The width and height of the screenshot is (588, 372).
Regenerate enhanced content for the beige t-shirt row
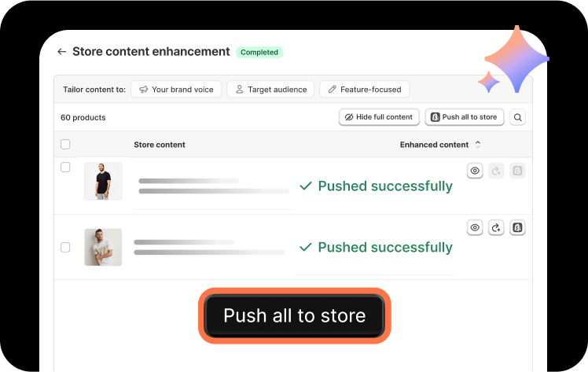coord(496,228)
